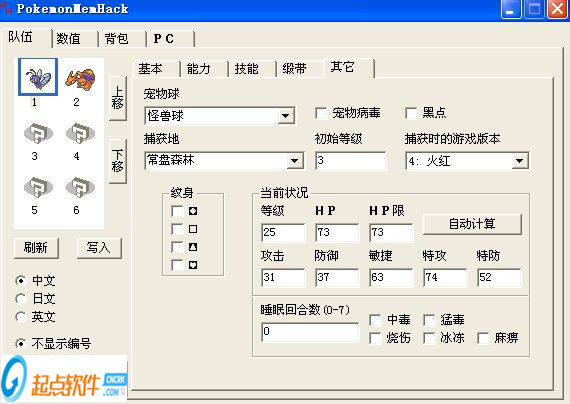
Task: Click the 特防 special defense field
Action: click(x=499, y=278)
